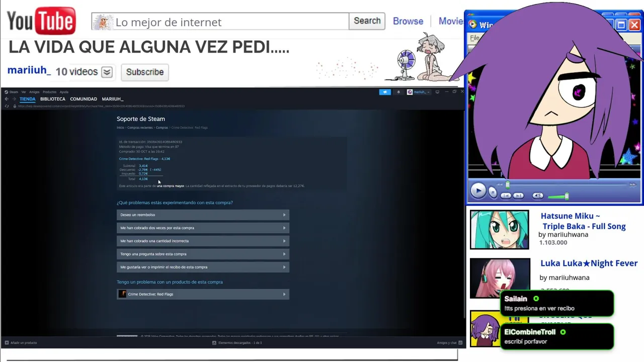Screen dimensions: 644x362
Task: Click the Play button in Media Player
Action: pyautogui.click(x=478, y=191)
